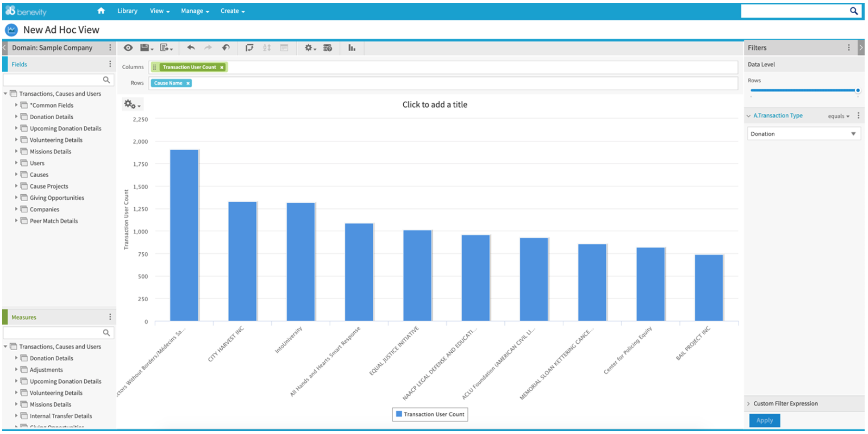Open the Library menu
Screen dimensions: 868x434
[127, 11]
